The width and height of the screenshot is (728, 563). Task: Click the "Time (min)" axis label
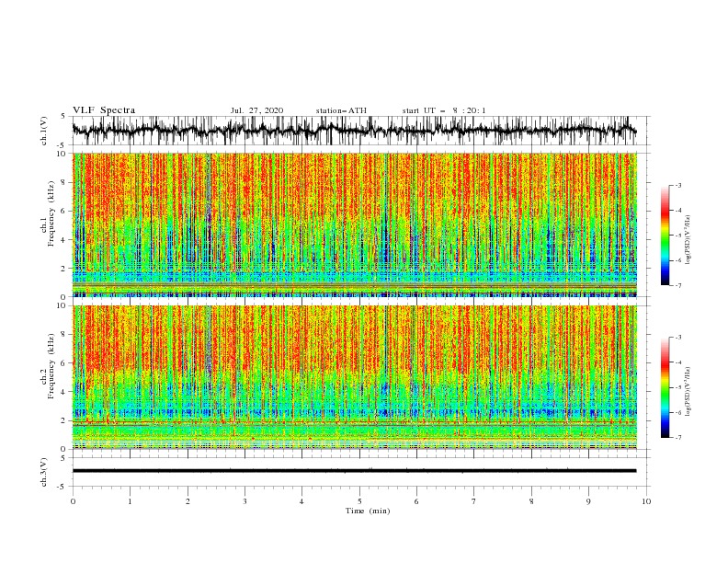[368, 511]
